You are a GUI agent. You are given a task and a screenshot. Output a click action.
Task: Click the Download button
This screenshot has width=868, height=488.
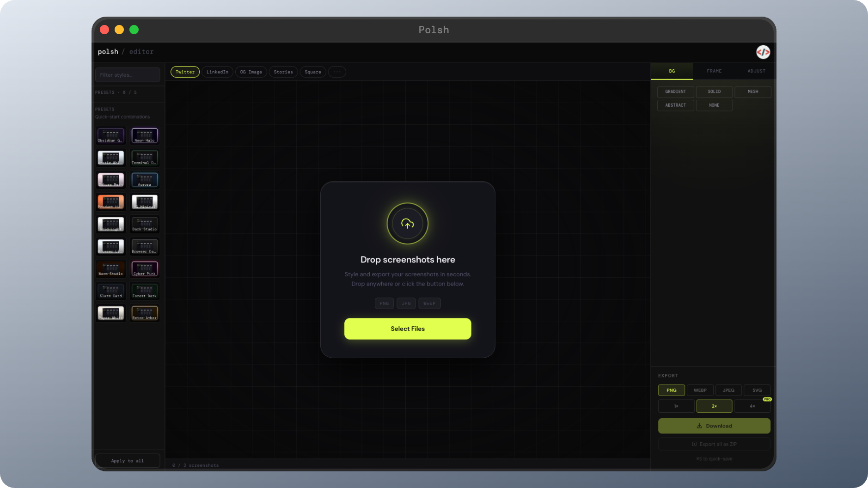(x=714, y=426)
